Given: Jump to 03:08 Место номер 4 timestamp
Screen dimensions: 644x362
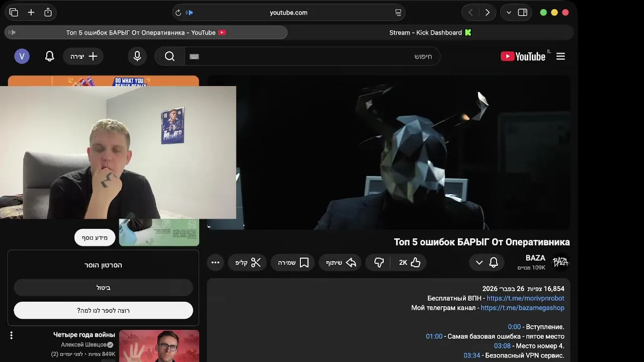Looking at the screenshot, I should coord(502,346).
